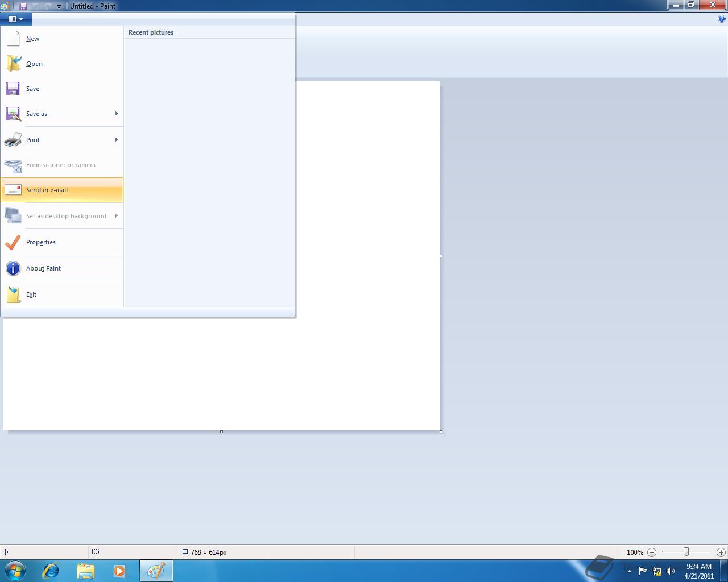Click the zoom out minus button
Image resolution: width=728 pixels, height=582 pixels.
(652, 552)
